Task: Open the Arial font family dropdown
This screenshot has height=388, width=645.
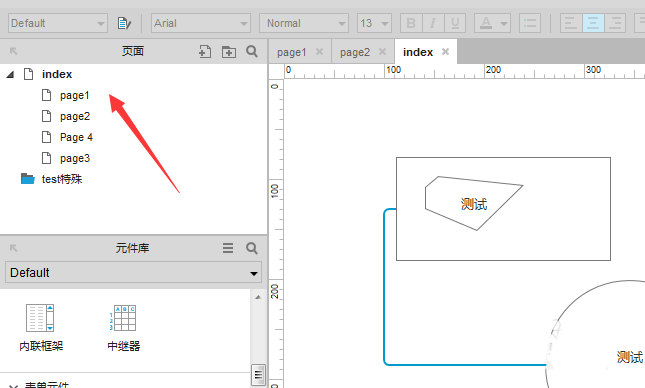Action: (x=201, y=23)
